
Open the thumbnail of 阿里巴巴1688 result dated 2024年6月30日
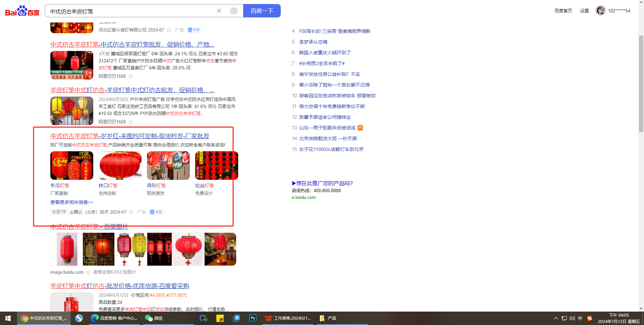pyautogui.click(x=72, y=111)
